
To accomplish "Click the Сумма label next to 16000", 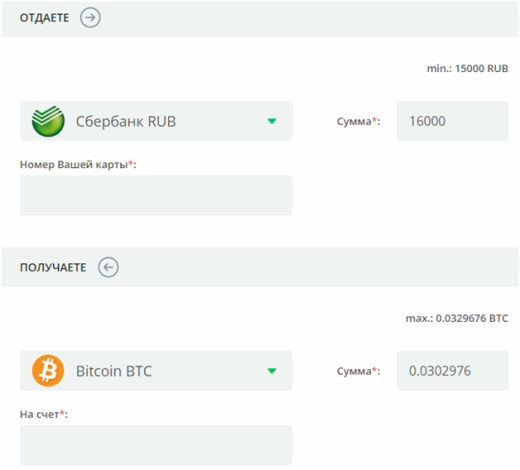I will pyautogui.click(x=358, y=121).
